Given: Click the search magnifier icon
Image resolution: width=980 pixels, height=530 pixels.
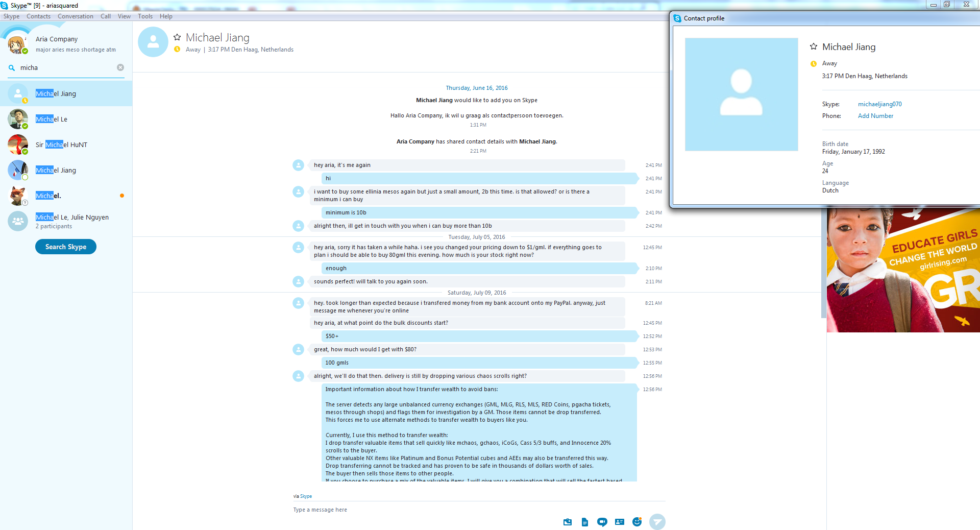Looking at the screenshot, I should pyautogui.click(x=12, y=67).
